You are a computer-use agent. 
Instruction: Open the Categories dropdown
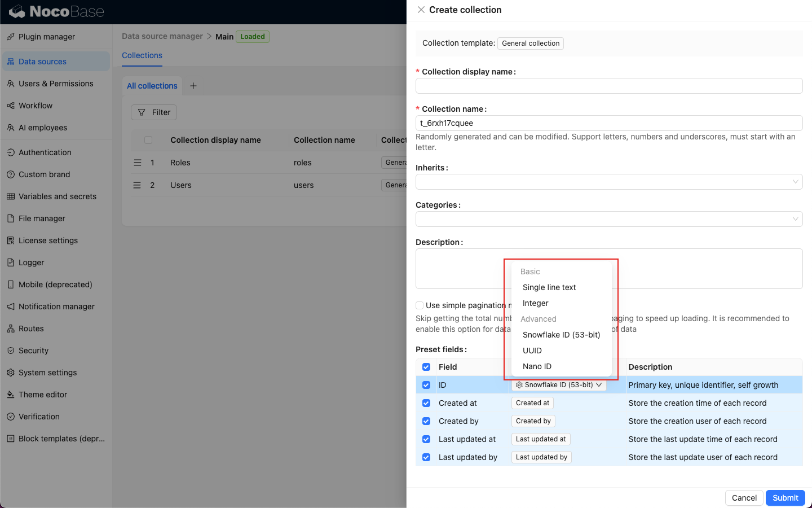coord(609,219)
